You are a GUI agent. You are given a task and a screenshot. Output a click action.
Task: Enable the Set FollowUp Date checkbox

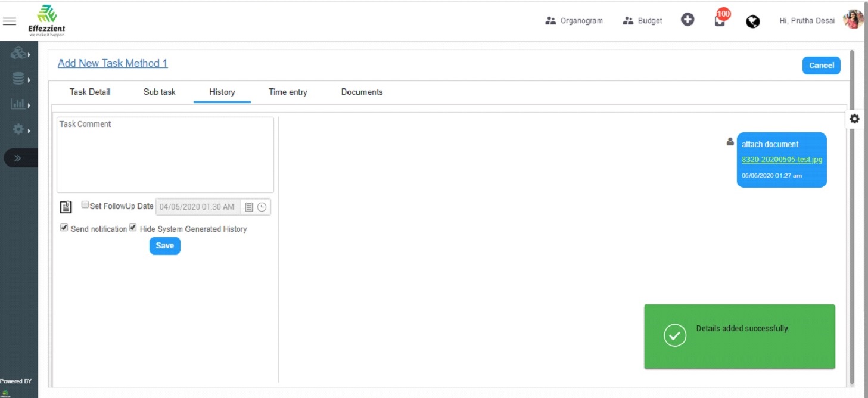85,205
